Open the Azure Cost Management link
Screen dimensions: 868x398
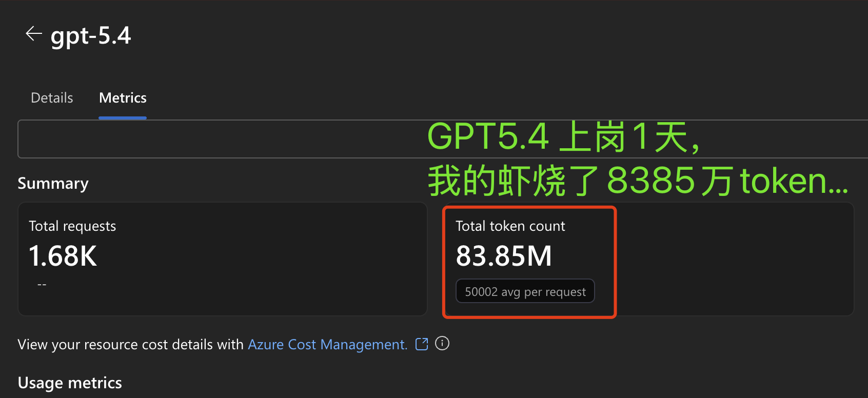(x=327, y=345)
